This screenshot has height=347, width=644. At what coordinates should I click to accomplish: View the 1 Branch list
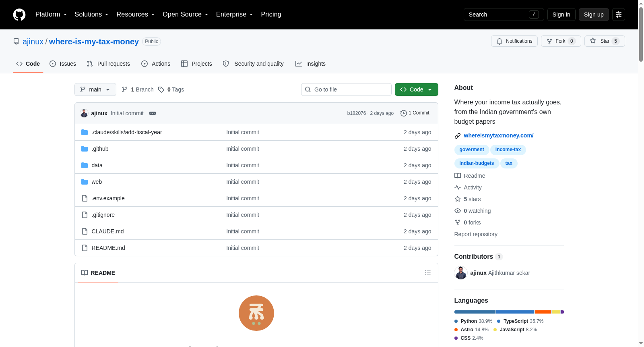click(138, 89)
